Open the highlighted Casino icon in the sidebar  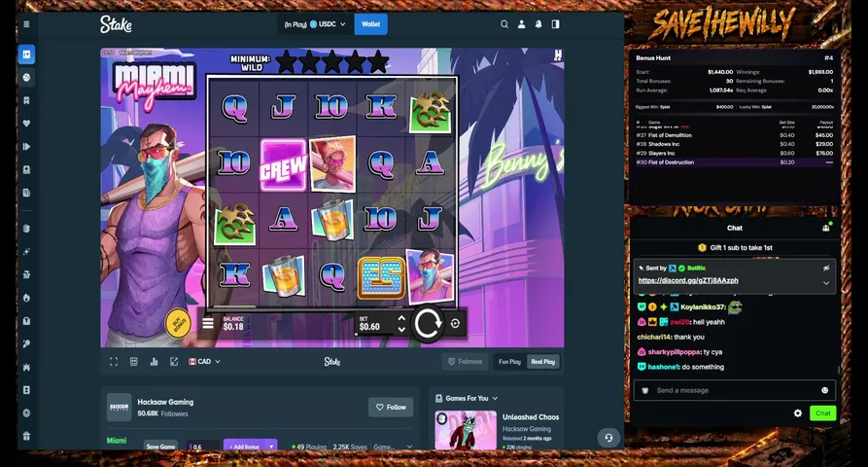[26, 54]
